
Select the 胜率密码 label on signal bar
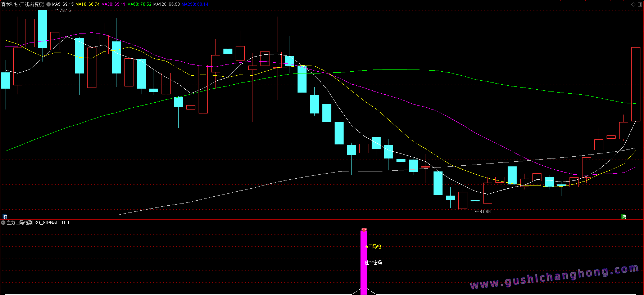click(x=373, y=263)
